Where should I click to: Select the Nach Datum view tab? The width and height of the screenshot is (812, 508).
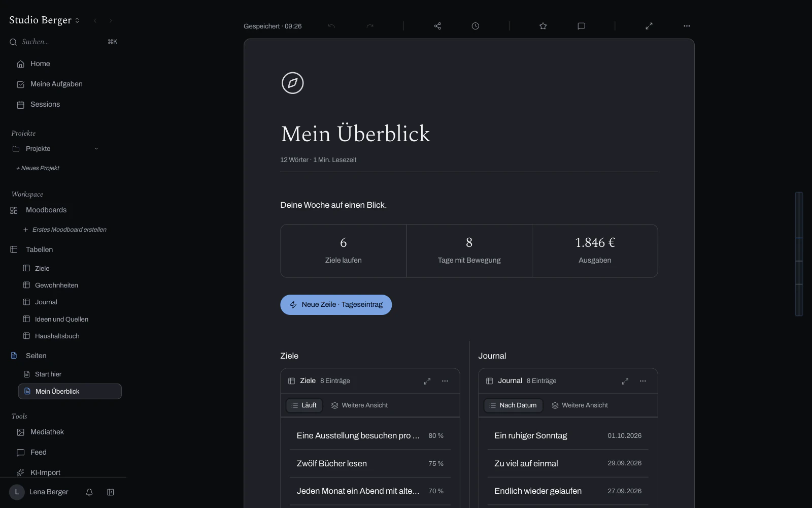coord(513,405)
